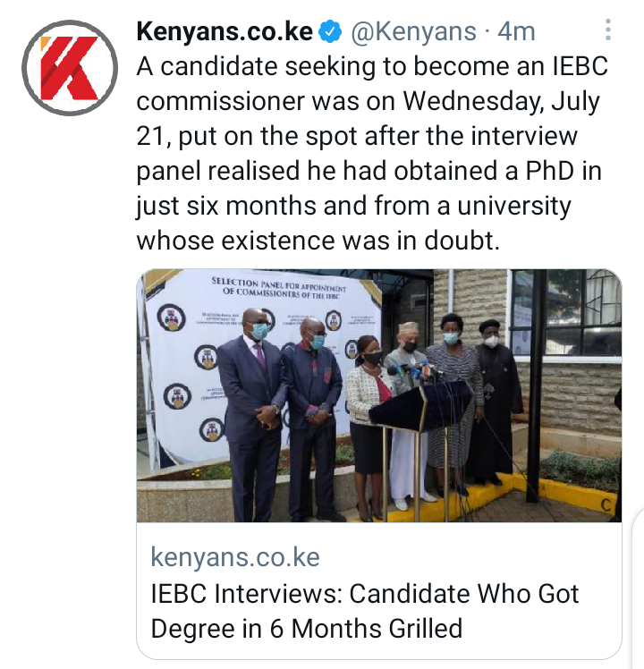Click the red K logo in avatar
This screenshot has width=644, height=669.
tap(70, 68)
